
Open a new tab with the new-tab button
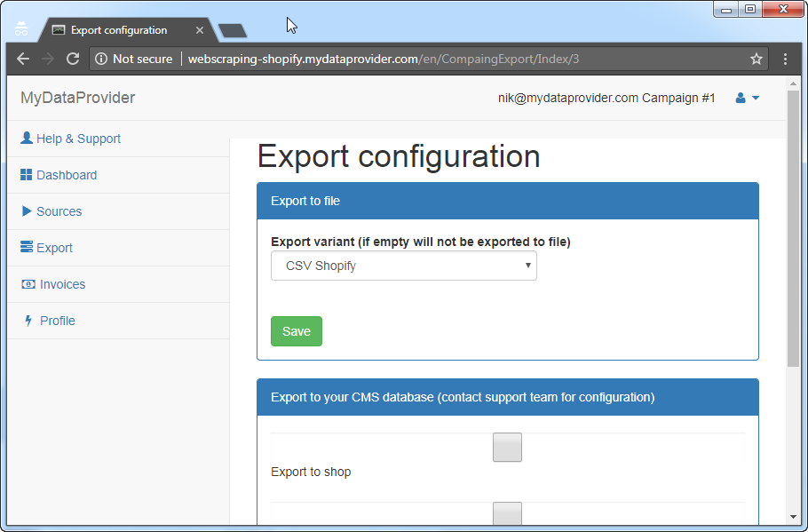233,31
